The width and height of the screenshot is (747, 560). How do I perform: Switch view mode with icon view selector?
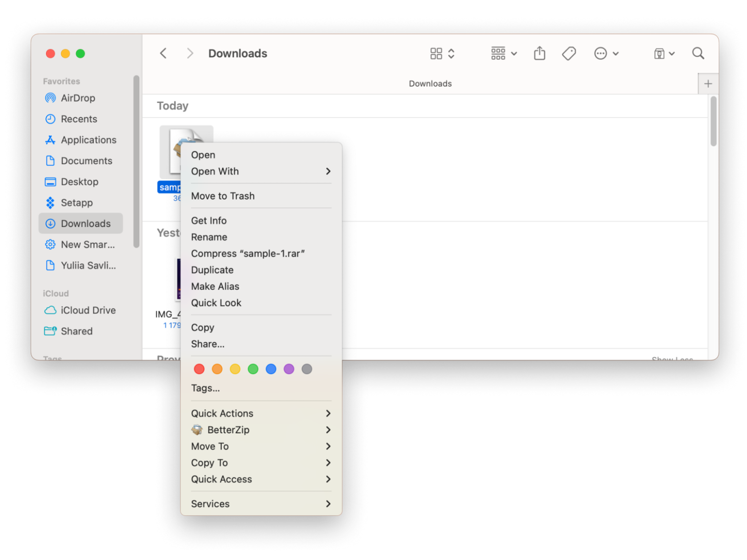[x=441, y=53]
